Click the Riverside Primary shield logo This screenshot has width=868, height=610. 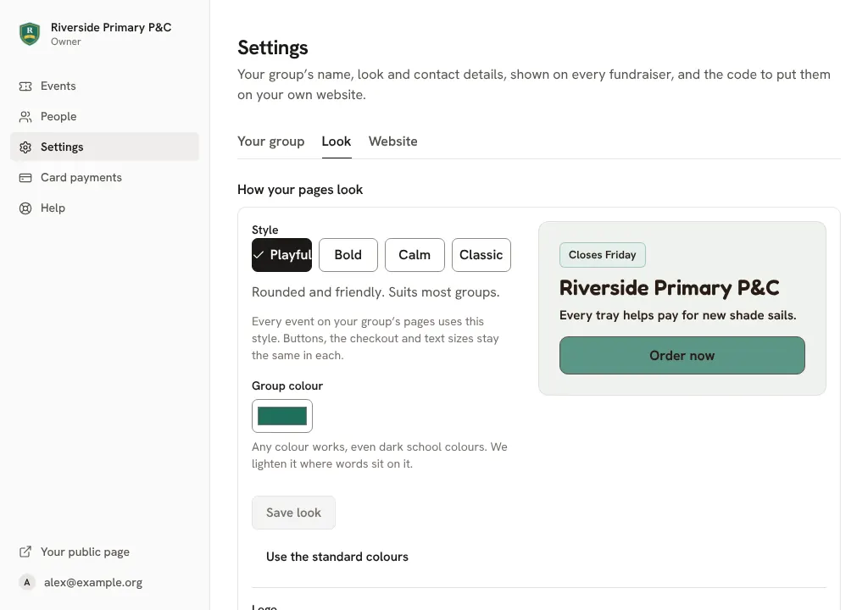point(30,34)
